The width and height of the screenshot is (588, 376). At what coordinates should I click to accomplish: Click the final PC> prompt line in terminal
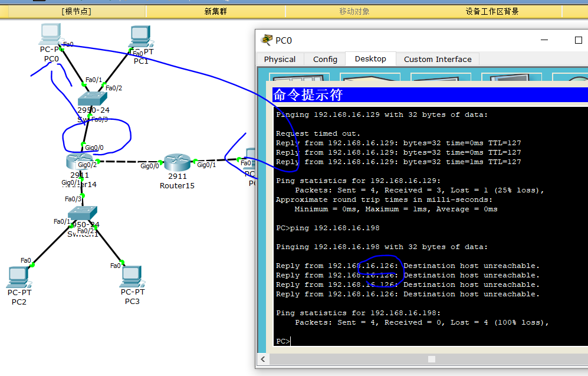tap(283, 341)
